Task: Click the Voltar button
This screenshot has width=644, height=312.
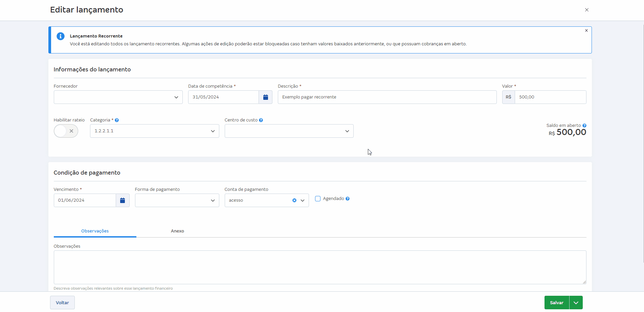Action: click(62, 303)
